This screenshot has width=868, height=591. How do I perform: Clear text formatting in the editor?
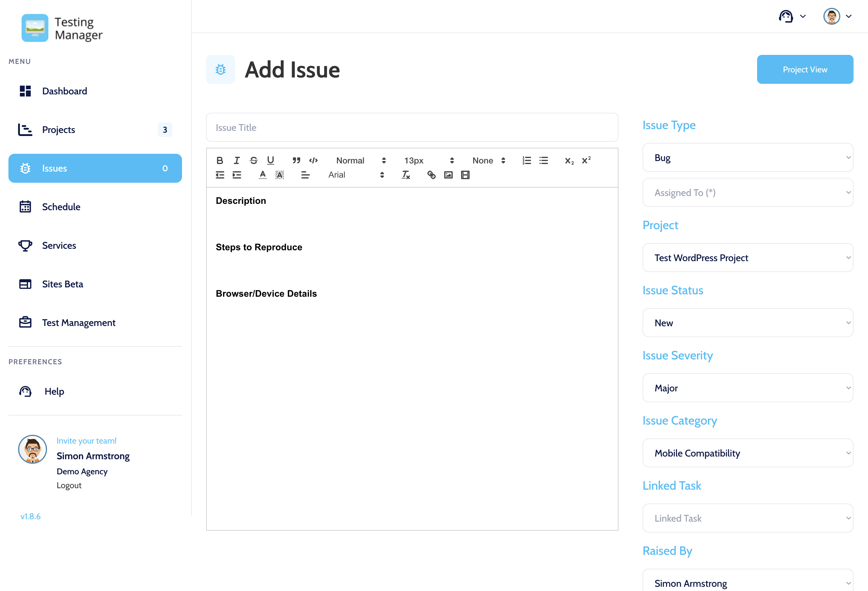406,175
